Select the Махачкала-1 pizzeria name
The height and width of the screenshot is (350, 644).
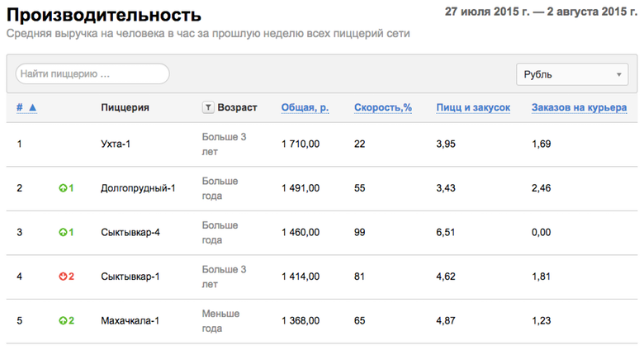[130, 321]
